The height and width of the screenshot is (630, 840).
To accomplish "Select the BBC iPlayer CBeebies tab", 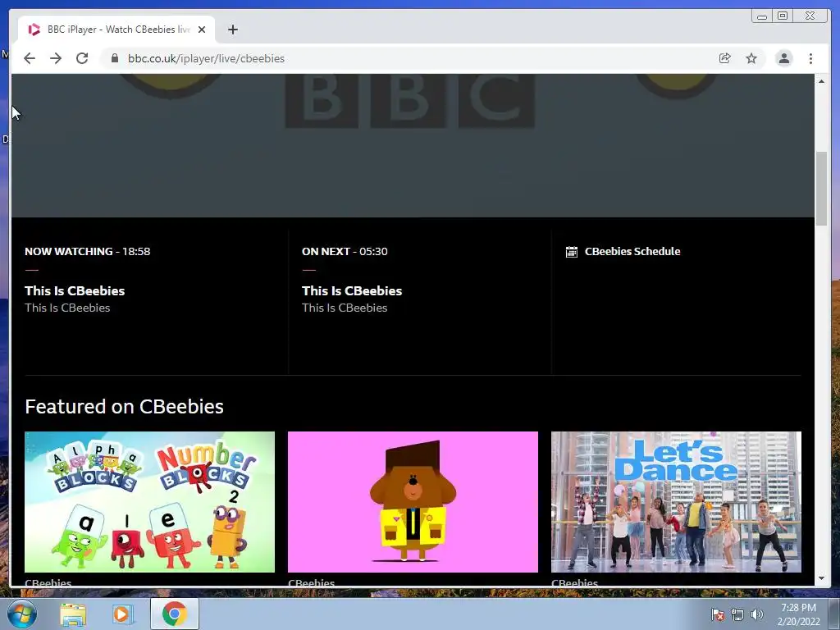I will (116, 30).
